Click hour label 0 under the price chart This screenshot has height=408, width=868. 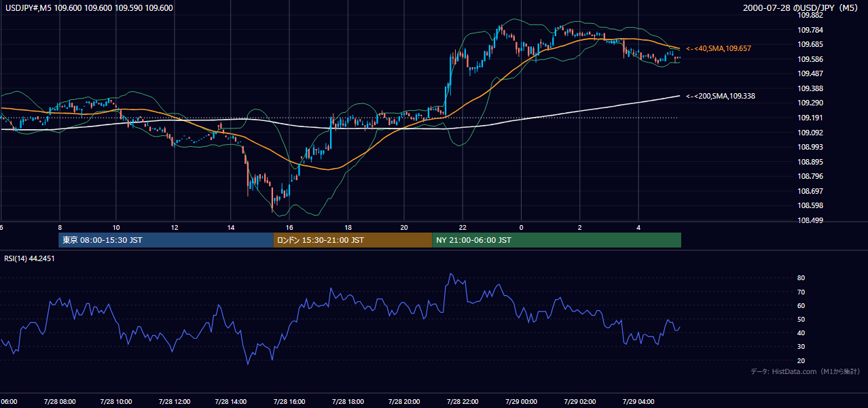point(522,227)
